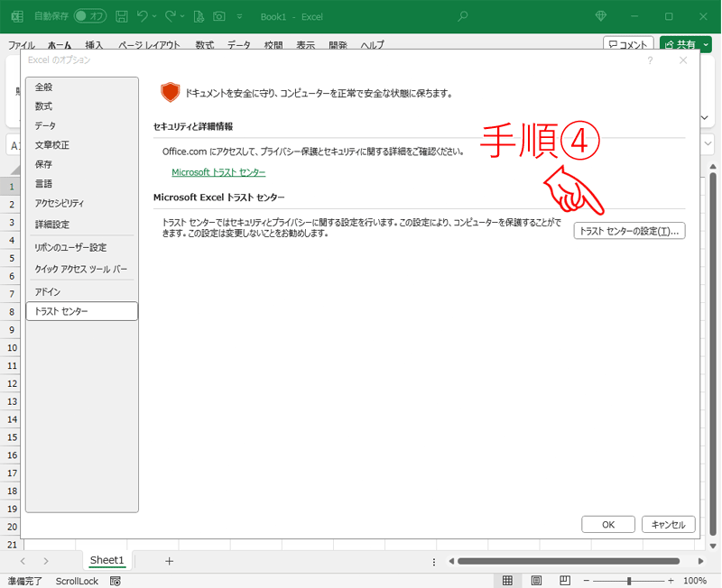Click the camera icon in the quick access toolbar
This screenshot has width=722, height=588.
(x=219, y=16)
